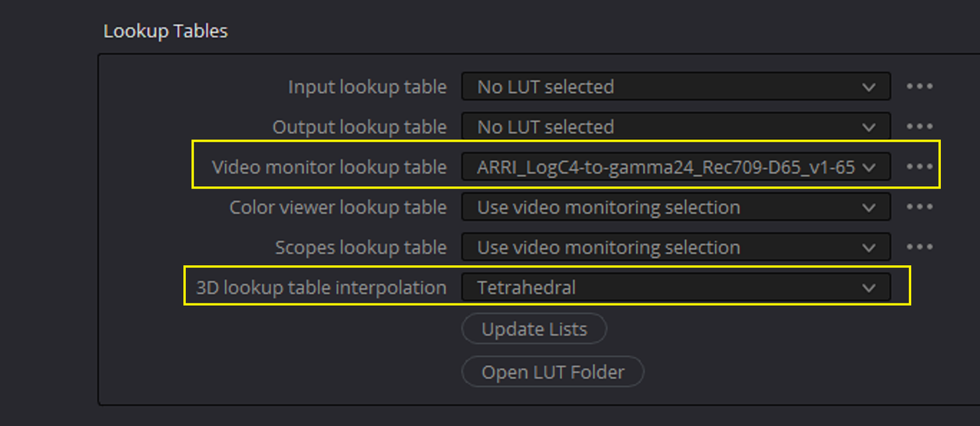Click the 'Video monitor lookup table' label
The height and width of the screenshot is (426, 980).
point(329,167)
